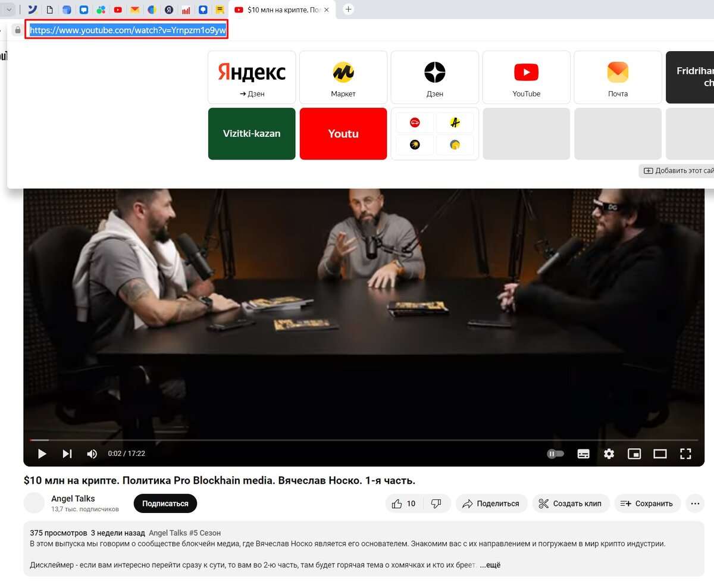Click the Angel Talks #5 Сезон link
714x588 pixels.
(x=184, y=533)
